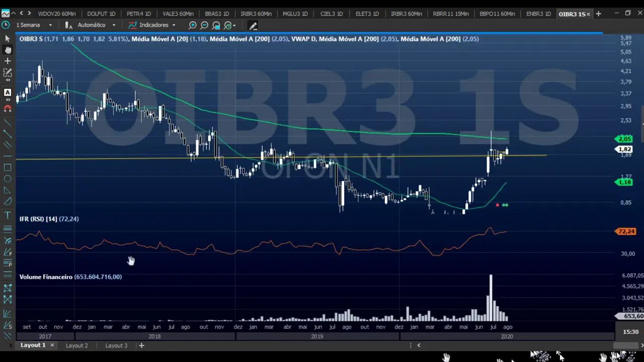Click the zoom in magnifier icon
Viewport: 644px width, 362px height.
(193, 25)
